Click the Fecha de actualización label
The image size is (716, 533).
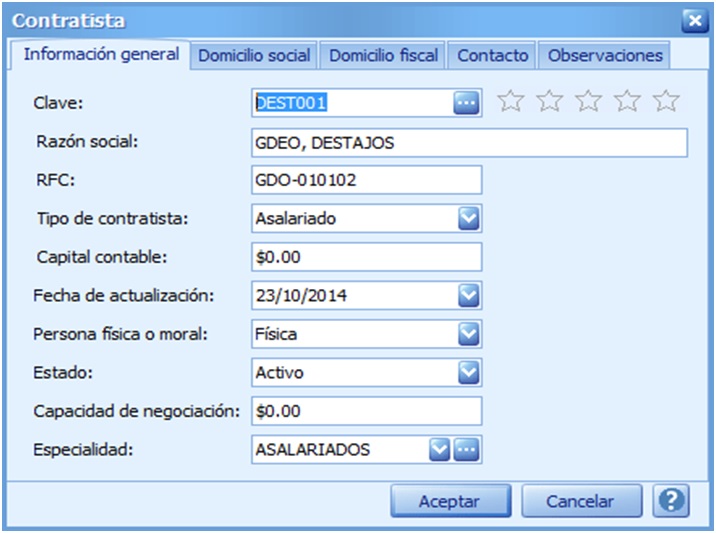pos(123,296)
